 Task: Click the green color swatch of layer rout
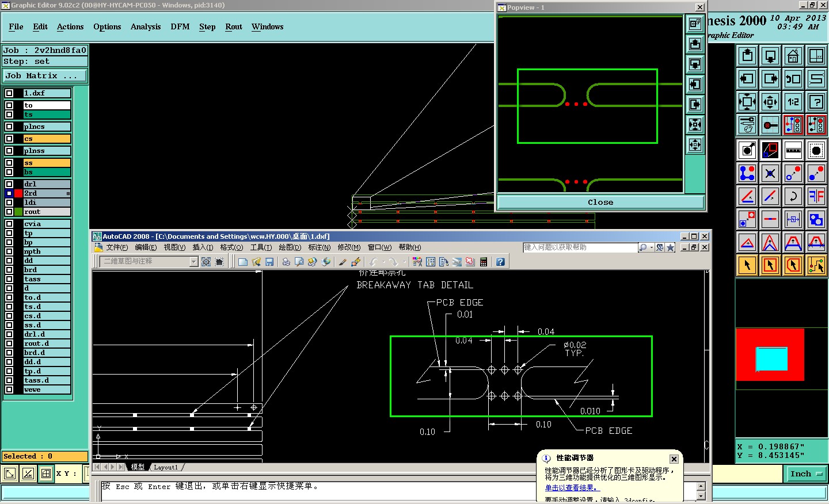coord(18,212)
